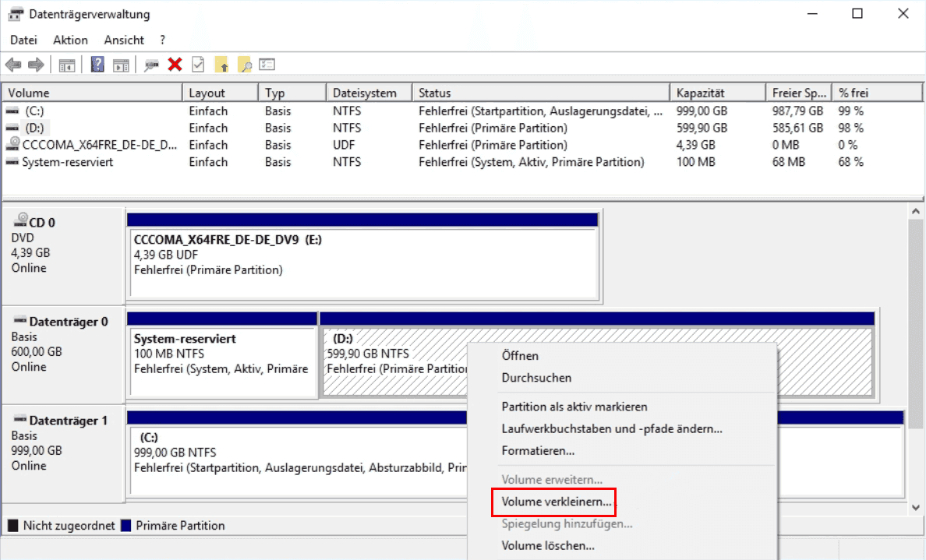Click the 100 MB capacity cell in the volume list
The height and width of the screenshot is (560, 926).
pyautogui.click(x=696, y=162)
